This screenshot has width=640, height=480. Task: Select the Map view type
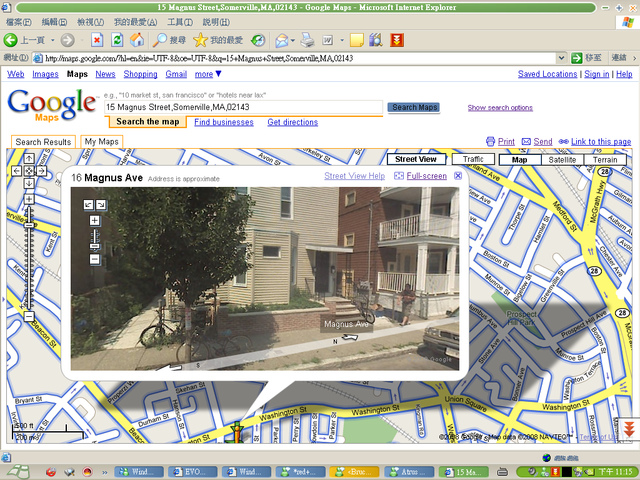click(520, 160)
